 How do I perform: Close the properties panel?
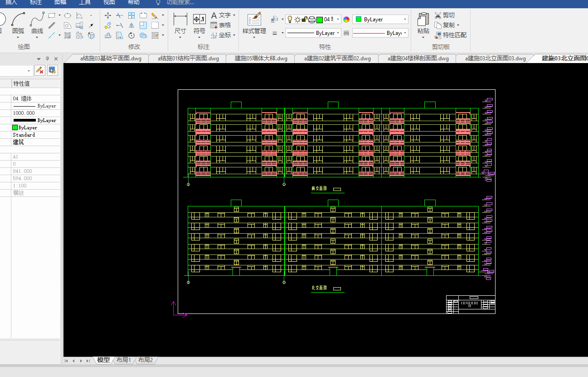pyautogui.click(x=56, y=59)
